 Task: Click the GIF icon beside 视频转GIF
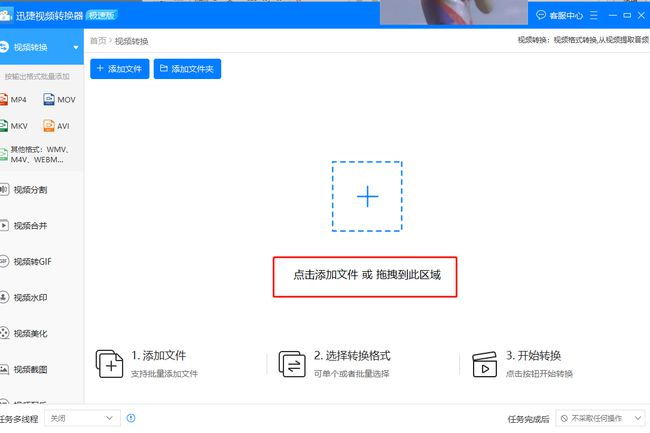click(3, 261)
